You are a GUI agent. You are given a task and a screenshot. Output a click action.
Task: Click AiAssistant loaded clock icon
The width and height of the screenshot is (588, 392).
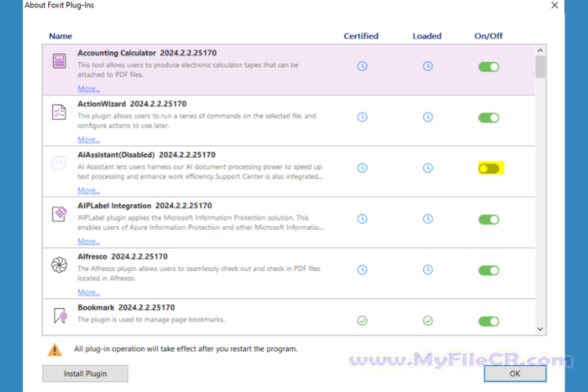point(428,167)
